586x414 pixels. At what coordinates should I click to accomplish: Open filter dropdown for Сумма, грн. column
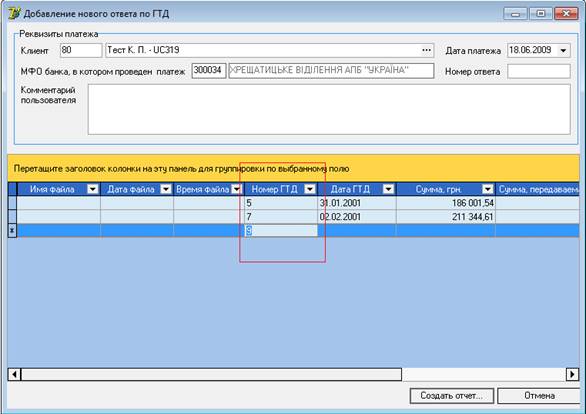487,189
